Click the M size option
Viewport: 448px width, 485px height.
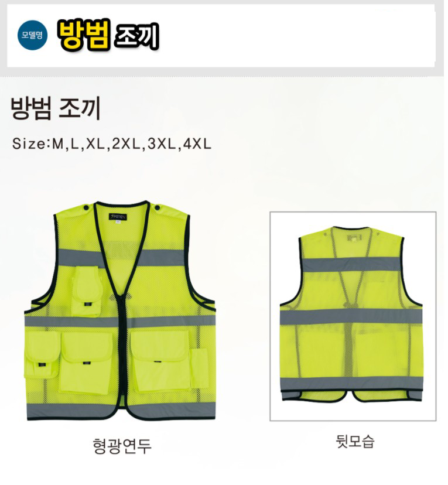tap(58, 144)
